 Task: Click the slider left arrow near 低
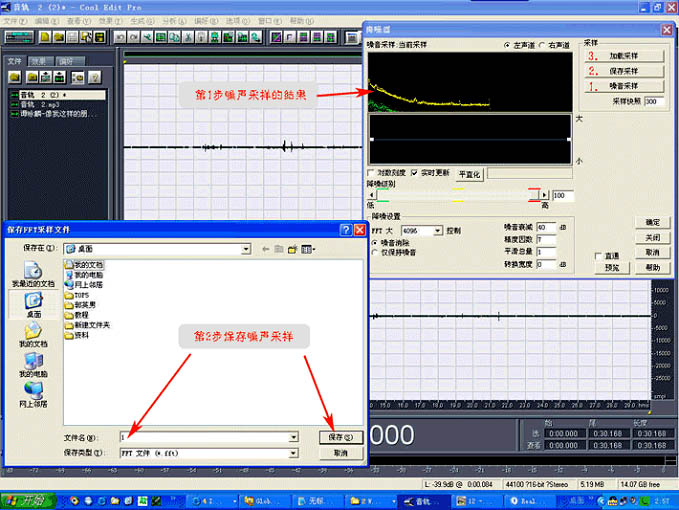pos(372,195)
